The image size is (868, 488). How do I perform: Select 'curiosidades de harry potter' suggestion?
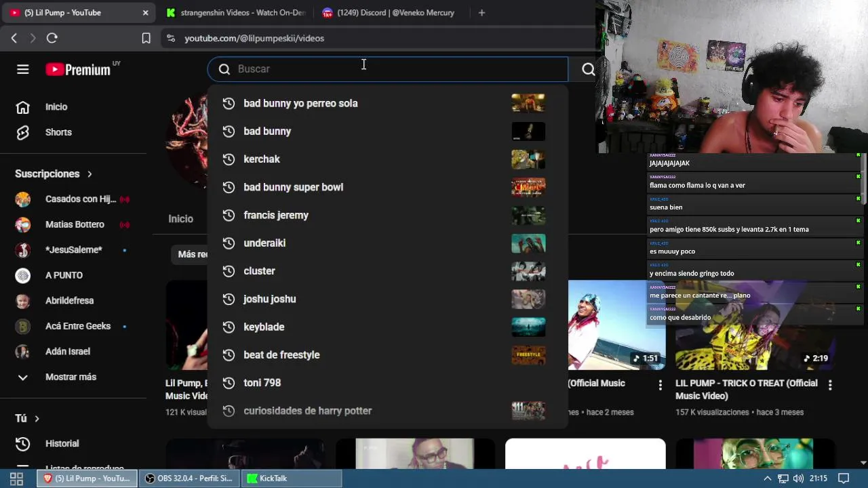coord(387,411)
